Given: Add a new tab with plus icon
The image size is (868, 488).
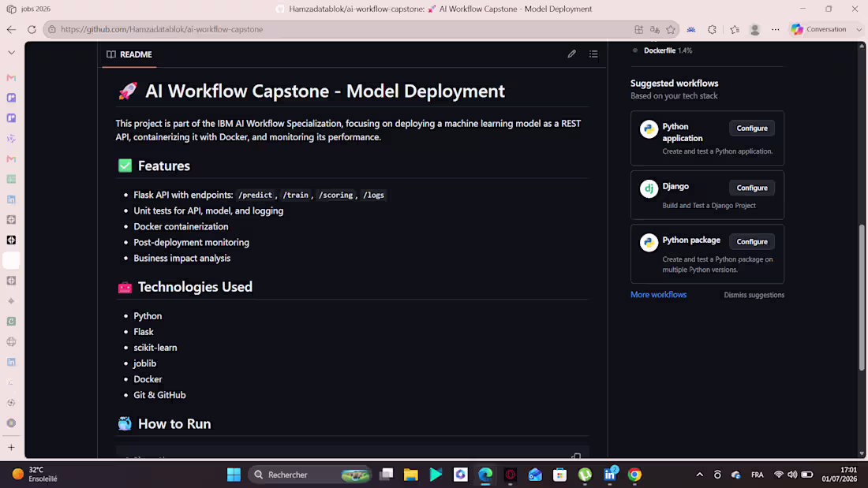Looking at the screenshot, I should pyautogui.click(x=12, y=447).
